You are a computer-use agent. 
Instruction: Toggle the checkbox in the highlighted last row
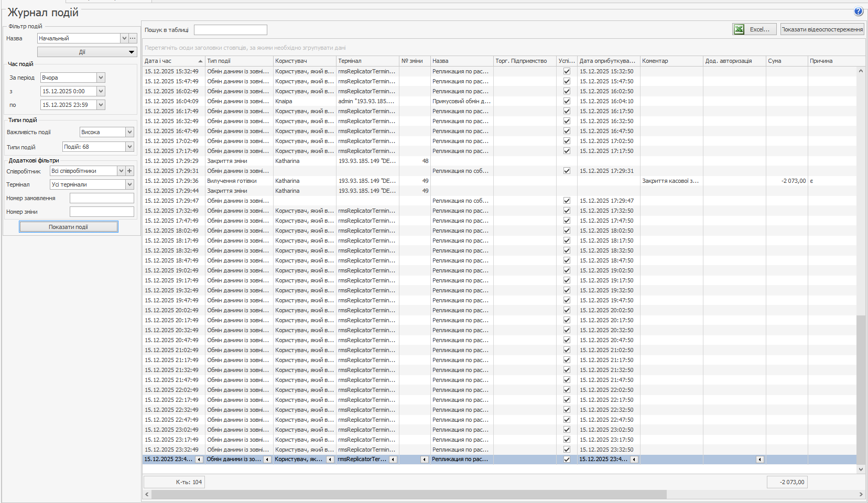(567, 460)
